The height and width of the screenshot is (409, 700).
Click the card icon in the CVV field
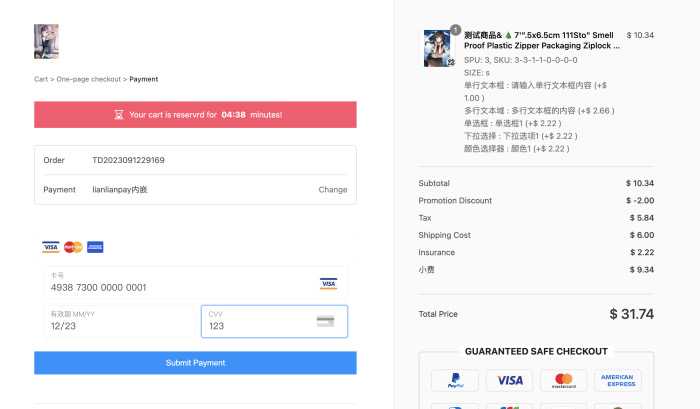pyautogui.click(x=325, y=321)
